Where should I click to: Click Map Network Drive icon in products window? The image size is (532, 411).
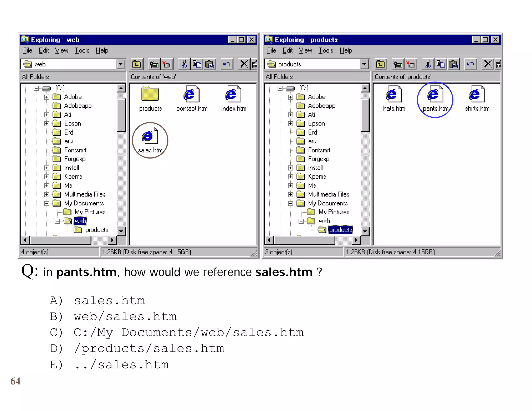tap(398, 64)
